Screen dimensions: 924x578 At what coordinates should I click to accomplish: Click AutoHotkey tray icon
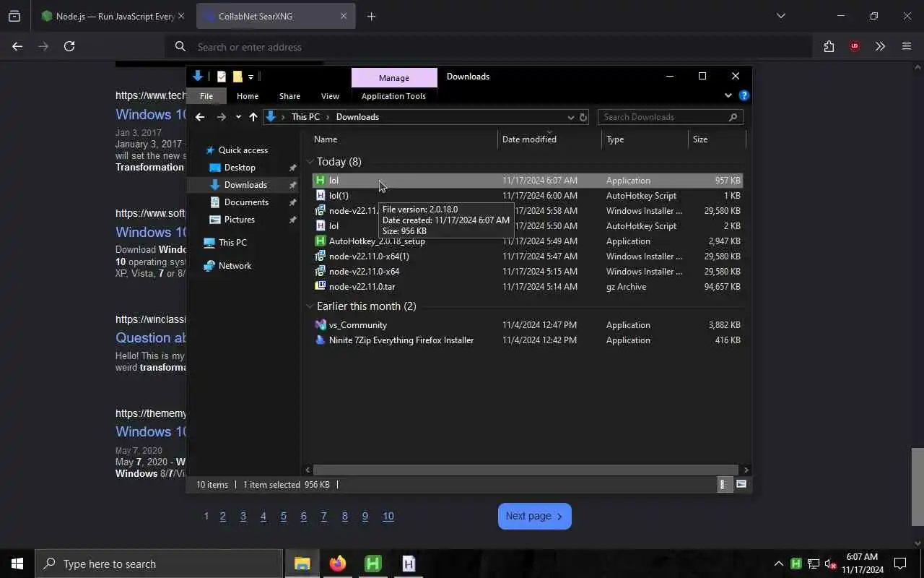click(x=796, y=564)
